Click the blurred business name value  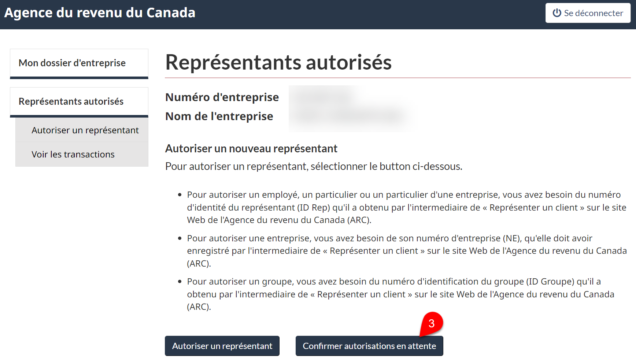coord(350,116)
